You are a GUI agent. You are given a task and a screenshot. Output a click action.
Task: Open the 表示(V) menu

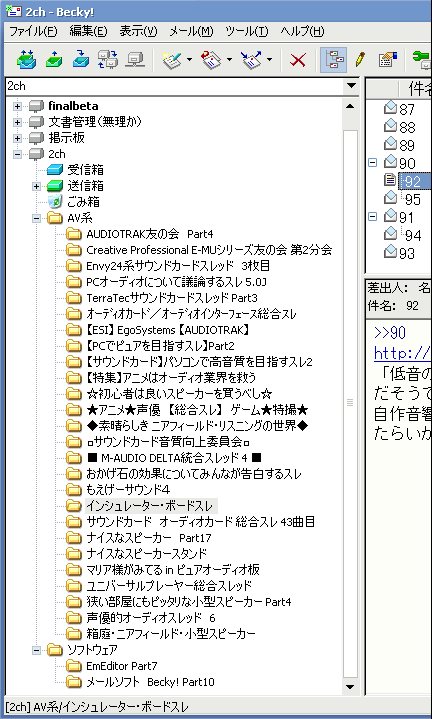(138, 31)
